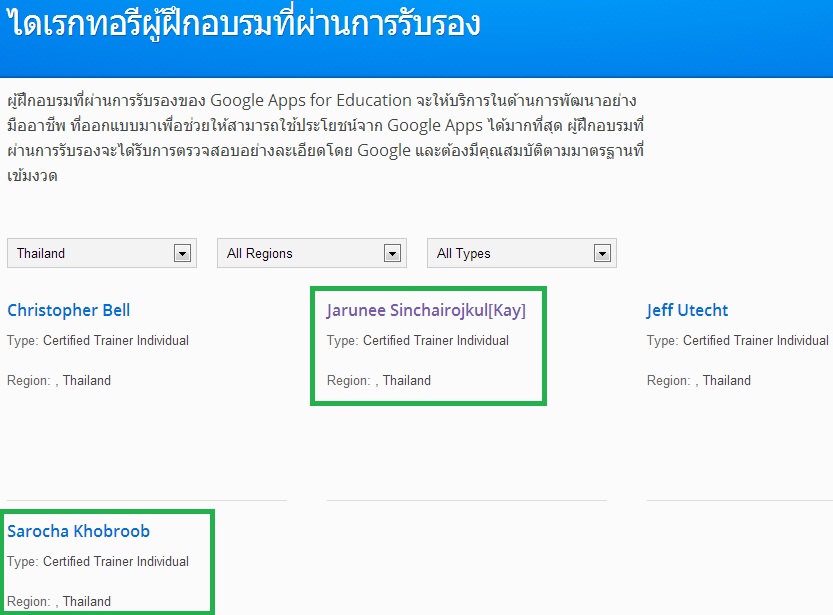Image resolution: width=833 pixels, height=615 pixels.
Task: Click the arrow button on All Types dropdown
Action: 602,254
